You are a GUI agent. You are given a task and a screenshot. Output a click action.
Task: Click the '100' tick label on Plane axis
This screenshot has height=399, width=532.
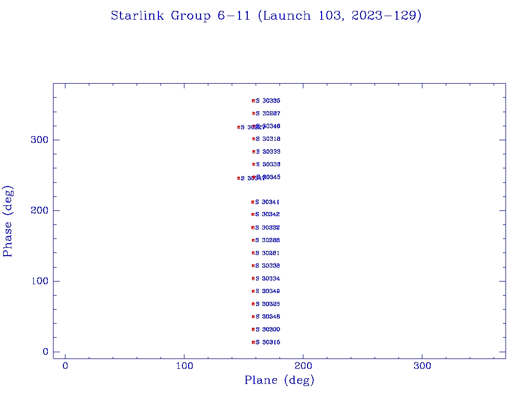coord(184,366)
